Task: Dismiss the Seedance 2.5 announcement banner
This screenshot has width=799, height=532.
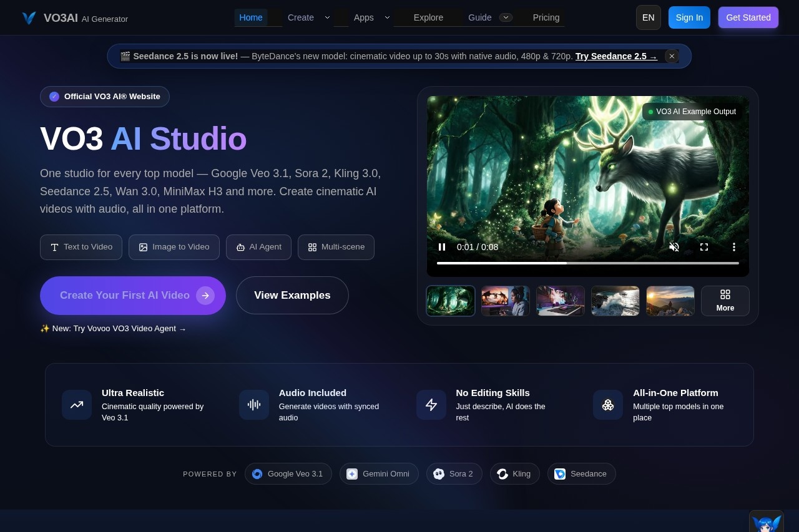Action: 672,56
